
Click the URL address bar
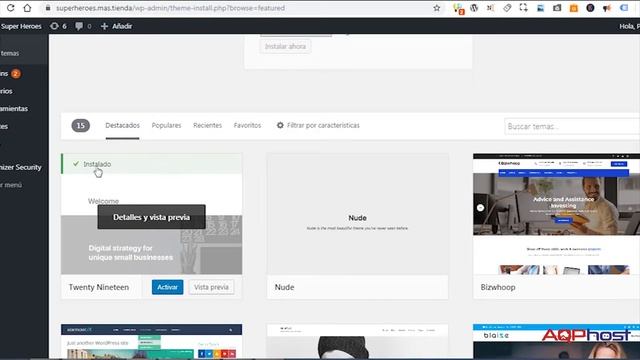click(237, 8)
